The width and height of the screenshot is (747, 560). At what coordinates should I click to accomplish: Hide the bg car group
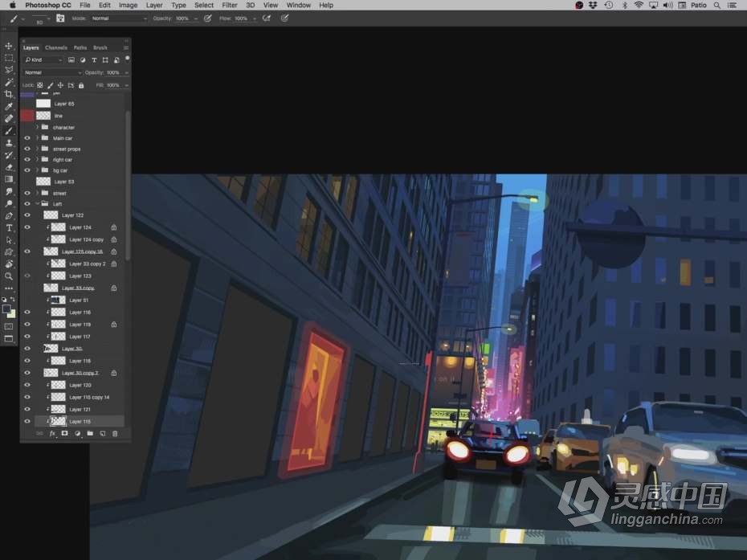[27, 170]
